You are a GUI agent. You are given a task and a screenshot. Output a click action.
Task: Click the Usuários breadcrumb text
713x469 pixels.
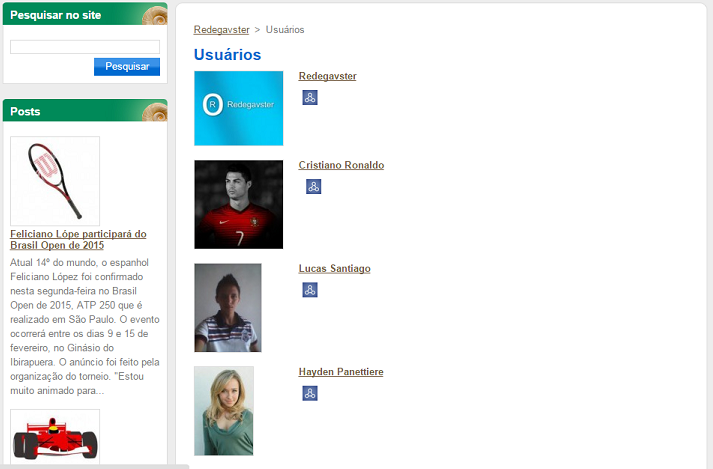(285, 30)
